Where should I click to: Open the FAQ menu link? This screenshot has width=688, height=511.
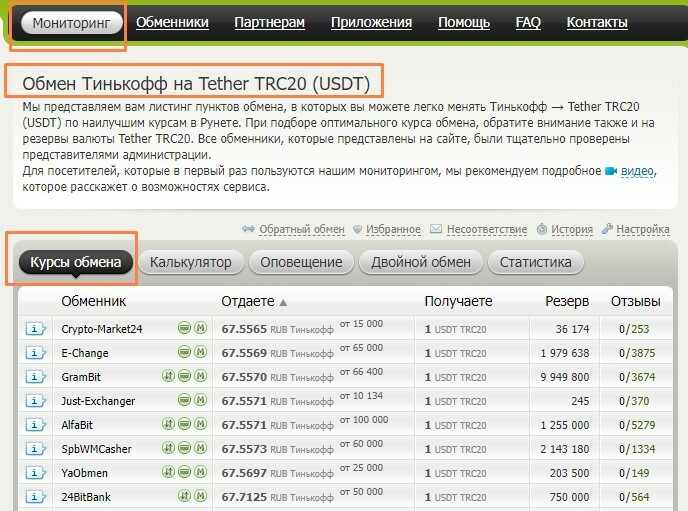click(528, 22)
